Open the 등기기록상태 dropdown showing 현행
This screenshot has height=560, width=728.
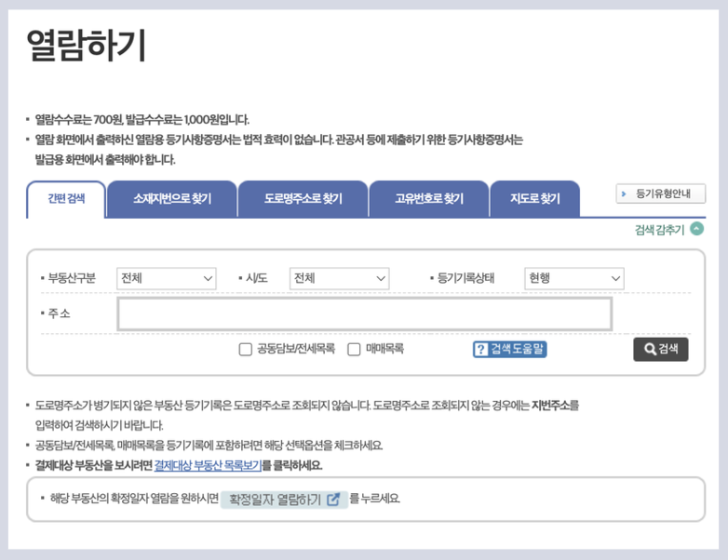click(574, 278)
